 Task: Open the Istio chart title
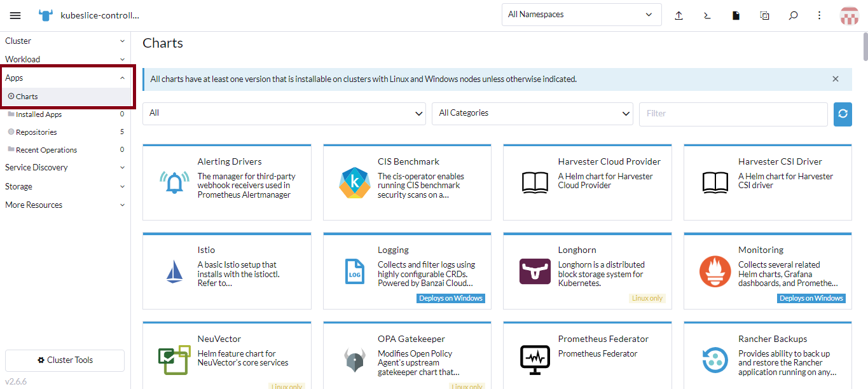pyautogui.click(x=207, y=250)
